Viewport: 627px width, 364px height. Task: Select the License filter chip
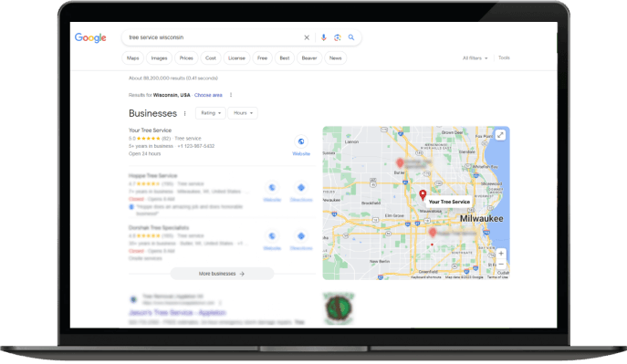coord(236,58)
